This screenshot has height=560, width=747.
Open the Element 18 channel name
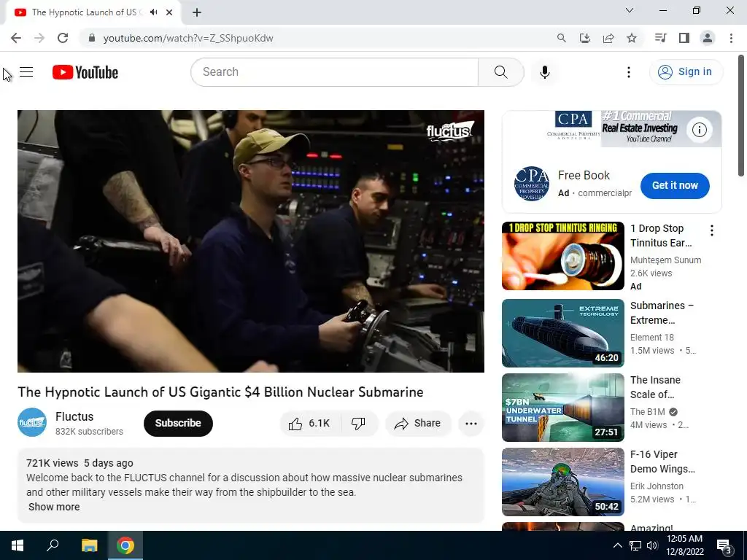click(x=651, y=337)
